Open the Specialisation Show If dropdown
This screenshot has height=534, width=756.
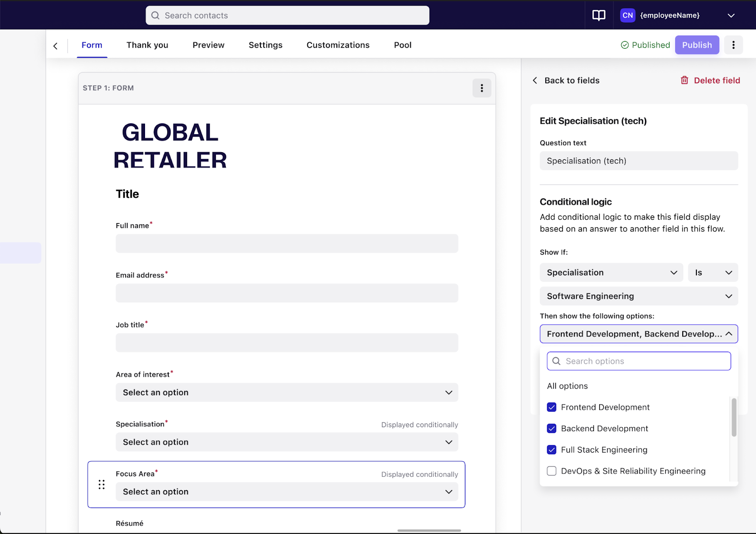coord(611,273)
